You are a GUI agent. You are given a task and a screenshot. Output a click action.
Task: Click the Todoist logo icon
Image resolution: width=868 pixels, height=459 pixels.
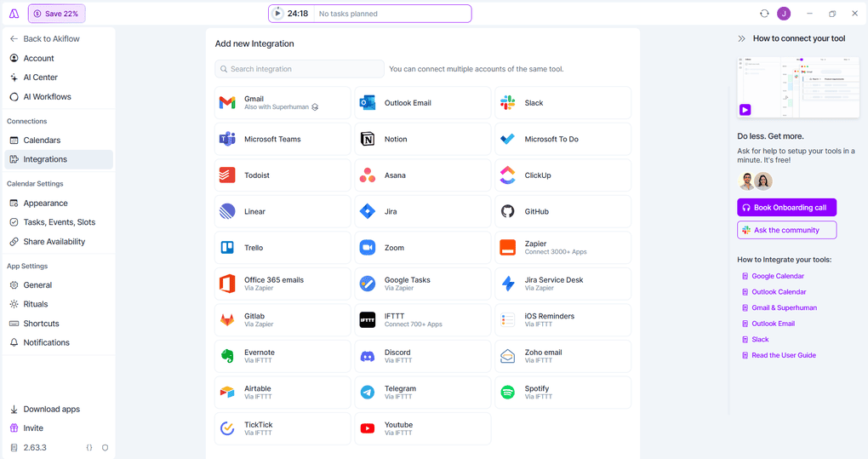click(227, 175)
